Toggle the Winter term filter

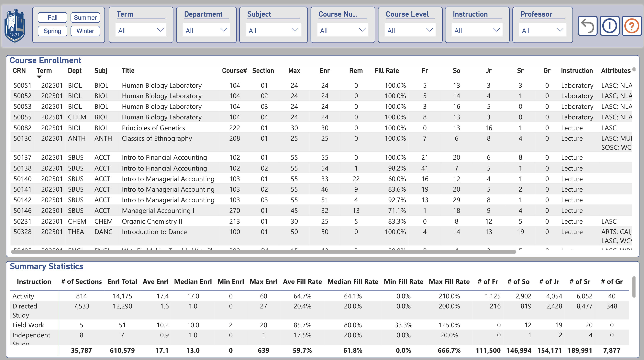(x=85, y=31)
